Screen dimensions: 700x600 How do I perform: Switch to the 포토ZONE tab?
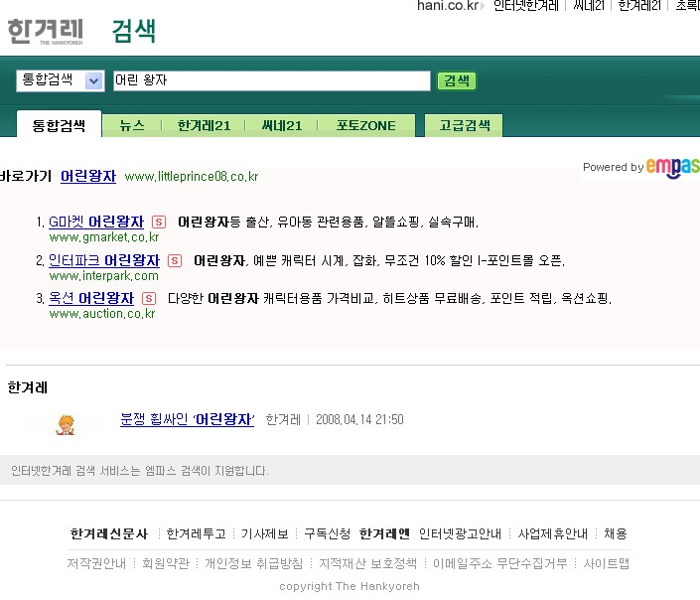(x=366, y=125)
